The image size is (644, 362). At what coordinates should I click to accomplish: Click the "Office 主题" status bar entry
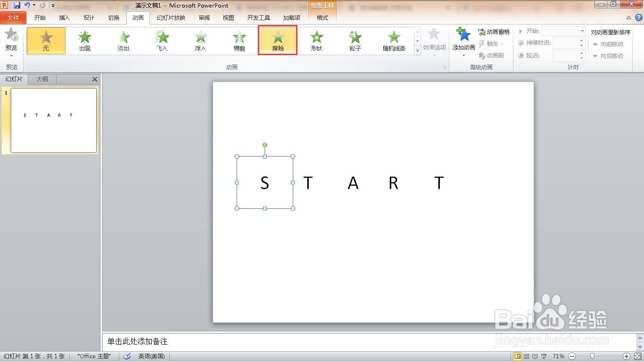coord(94,356)
